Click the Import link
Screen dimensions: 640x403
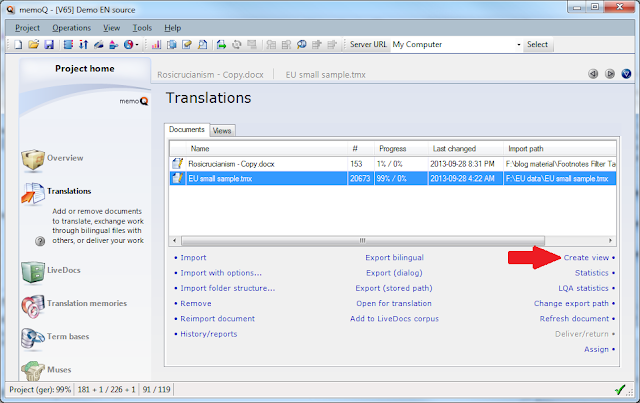tap(193, 258)
